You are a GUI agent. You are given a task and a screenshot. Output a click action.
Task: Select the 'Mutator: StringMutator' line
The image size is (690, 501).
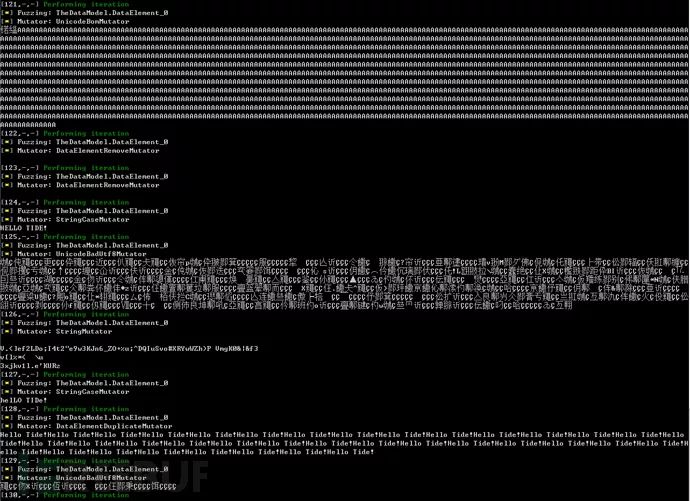pyautogui.click(x=56, y=331)
